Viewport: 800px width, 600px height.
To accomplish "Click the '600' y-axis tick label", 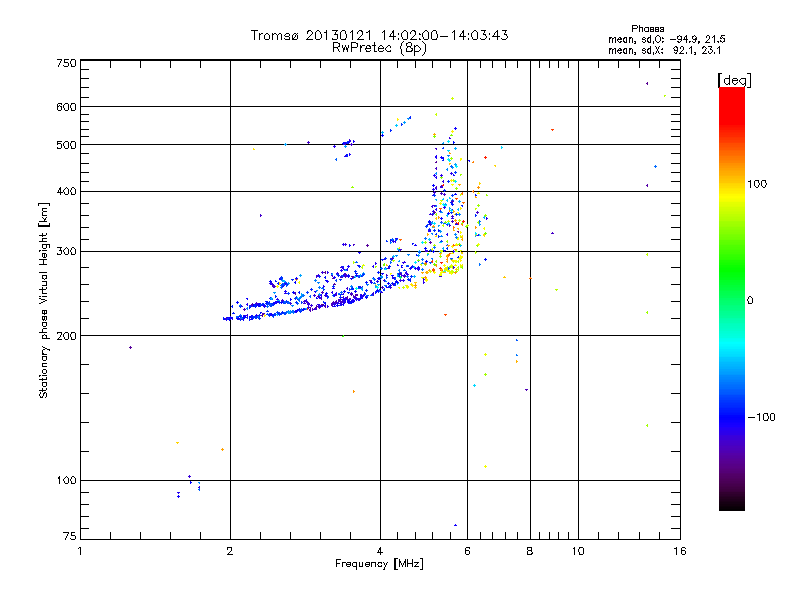I will click(x=67, y=107).
